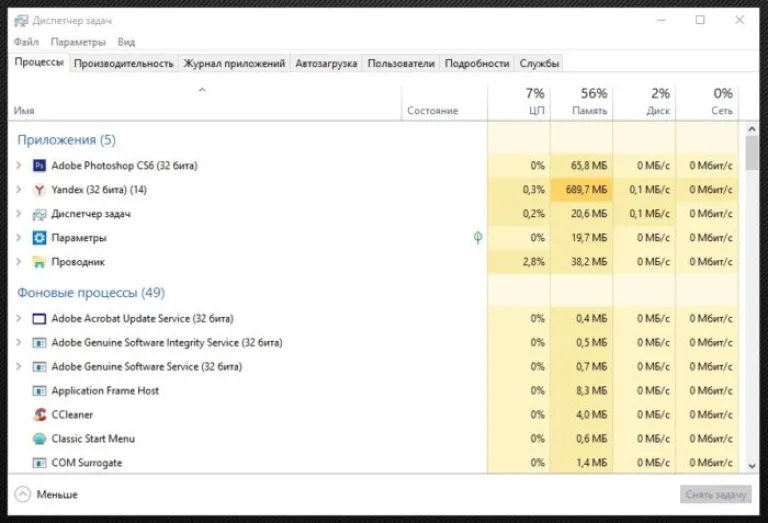
Task: Sort by the Память column header
Action: pos(581,102)
